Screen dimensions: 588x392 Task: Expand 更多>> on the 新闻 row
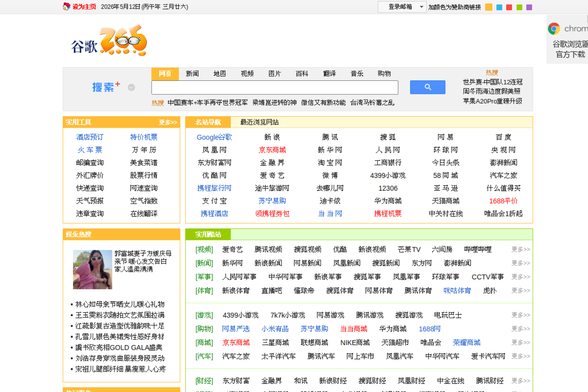click(521, 263)
